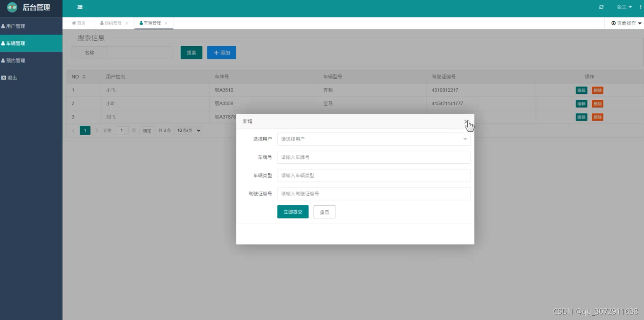Click the 确定 pagination button
The width and height of the screenshot is (644, 320).
click(x=147, y=131)
